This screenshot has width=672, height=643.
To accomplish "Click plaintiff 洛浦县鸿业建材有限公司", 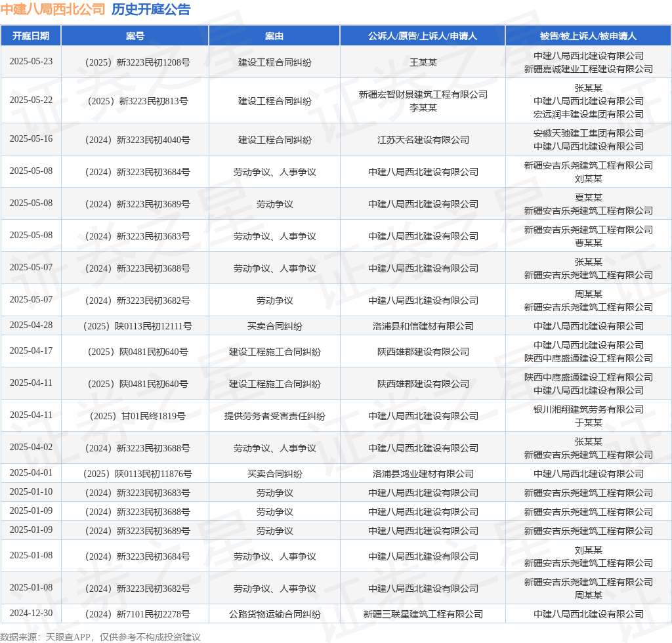I will (423, 474).
